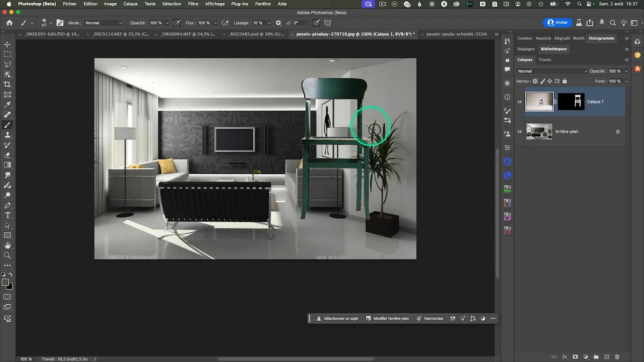Create new group folder icon in Layers panel
The image size is (644, 362).
click(x=596, y=357)
